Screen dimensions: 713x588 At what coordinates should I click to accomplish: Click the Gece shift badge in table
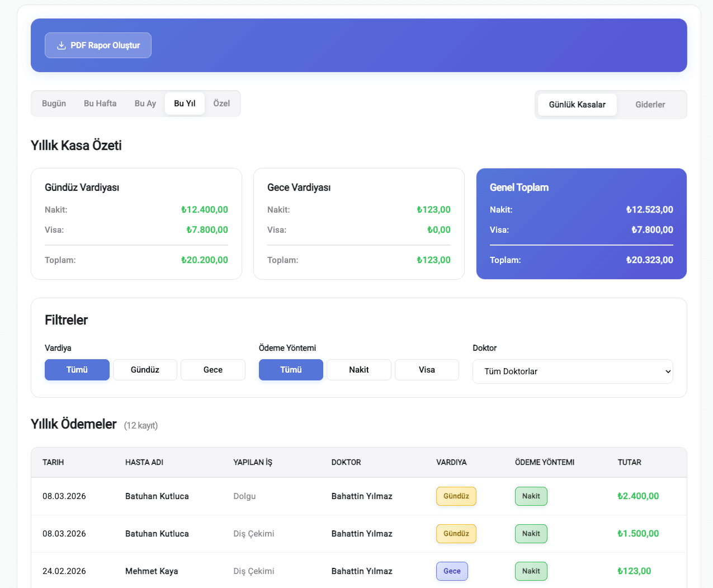(452, 571)
